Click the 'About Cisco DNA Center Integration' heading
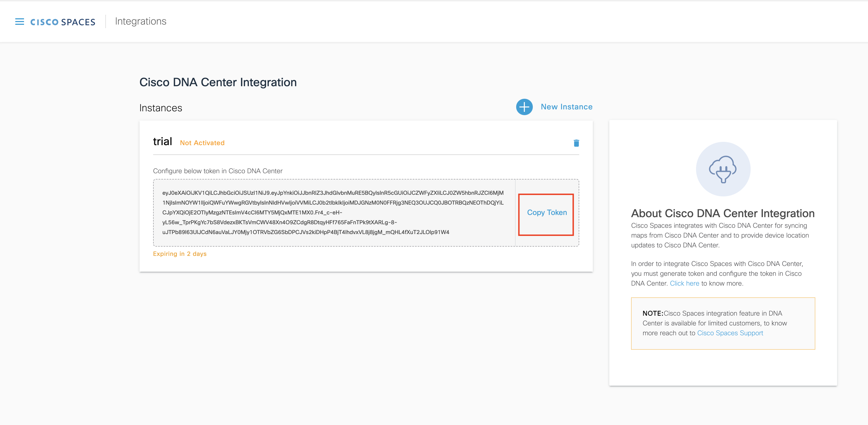The height and width of the screenshot is (425, 868). tap(723, 213)
